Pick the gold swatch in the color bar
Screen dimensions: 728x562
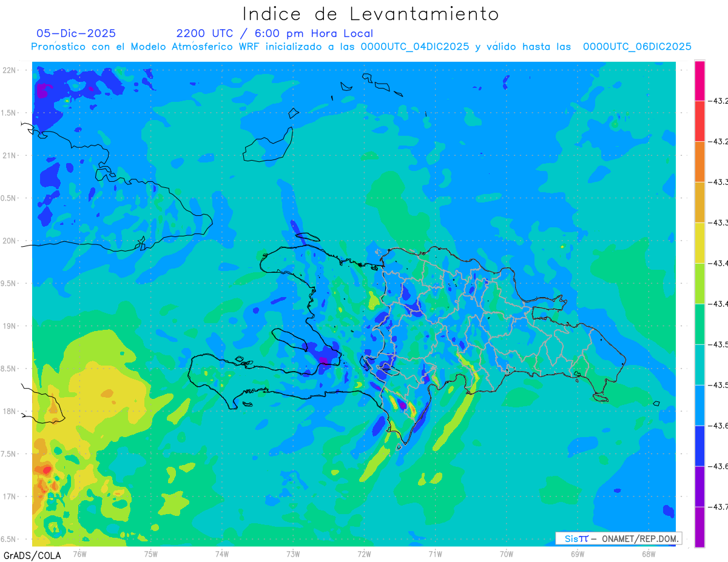tap(699, 202)
